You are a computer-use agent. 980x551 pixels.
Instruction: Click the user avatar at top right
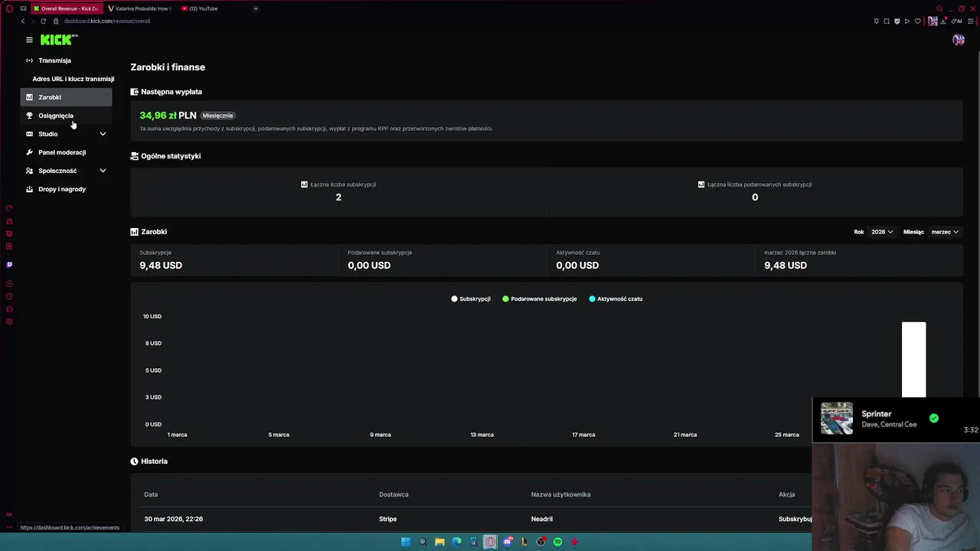click(x=959, y=40)
